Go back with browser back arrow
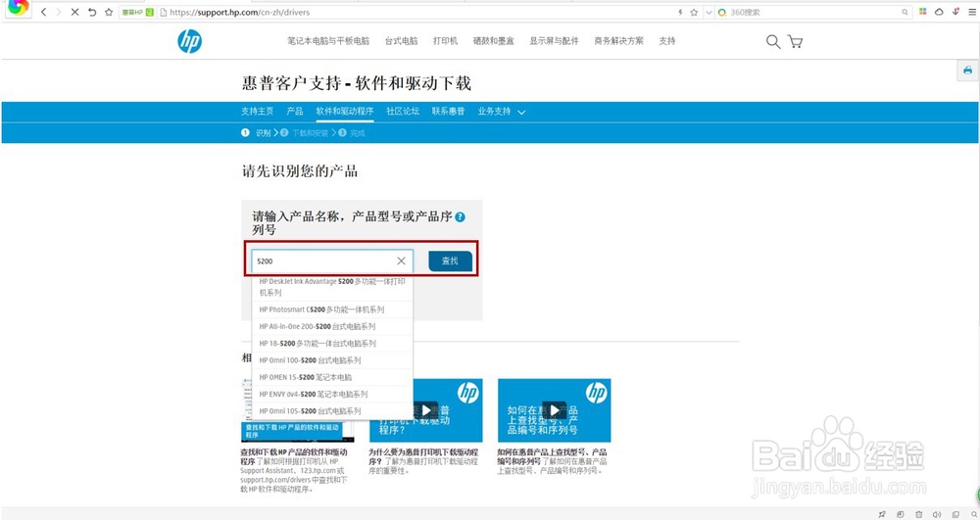 coord(44,12)
